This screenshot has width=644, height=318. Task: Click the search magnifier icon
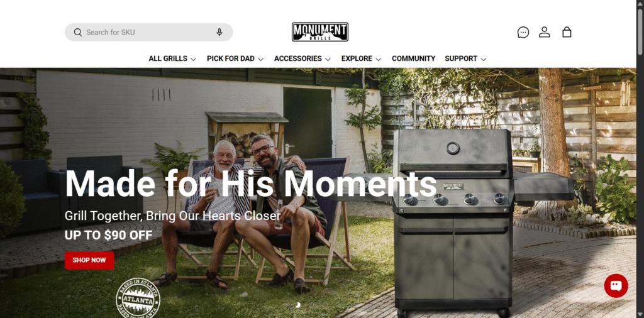click(x=77, y=33)
